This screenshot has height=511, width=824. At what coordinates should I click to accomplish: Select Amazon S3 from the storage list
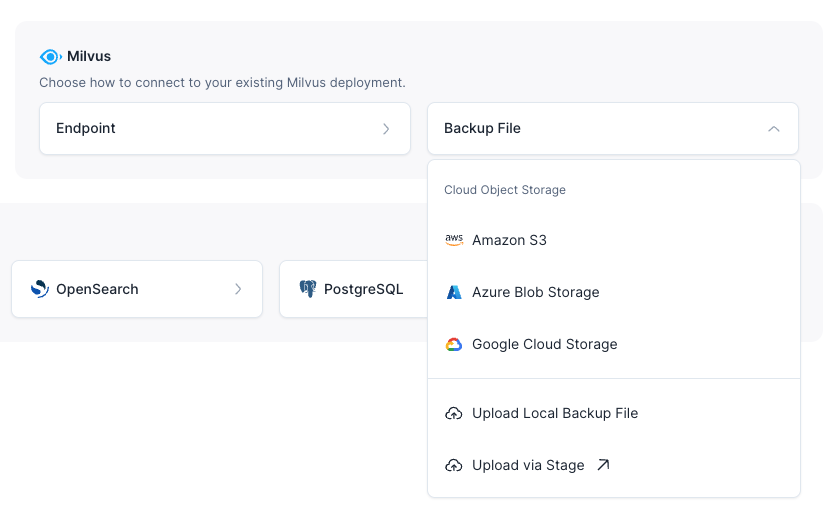coord(509,240)
